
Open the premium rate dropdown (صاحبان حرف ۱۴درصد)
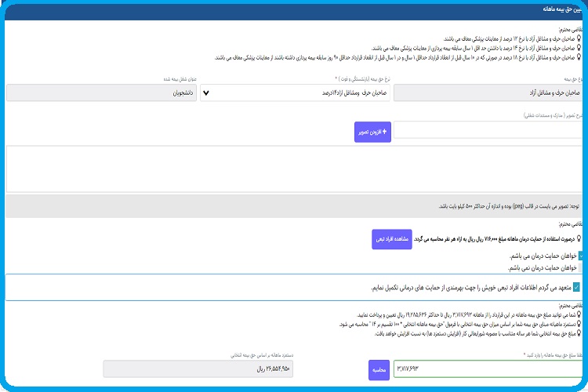[x=295, y=93]
